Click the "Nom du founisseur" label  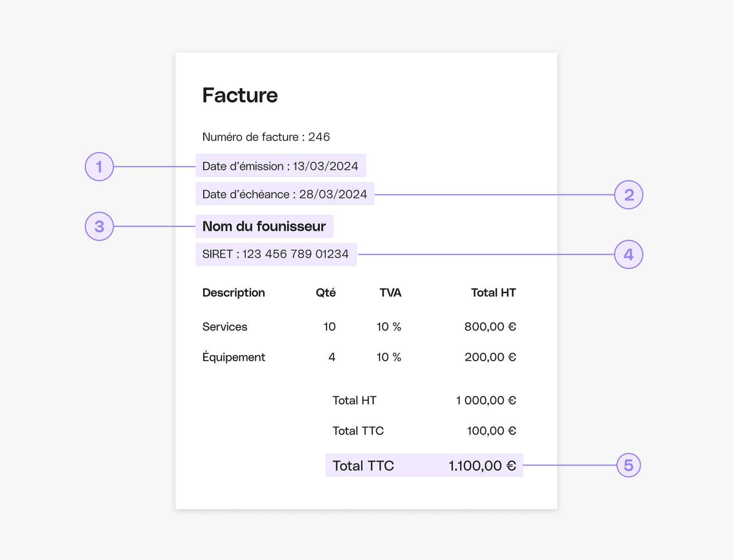(264, 226)
